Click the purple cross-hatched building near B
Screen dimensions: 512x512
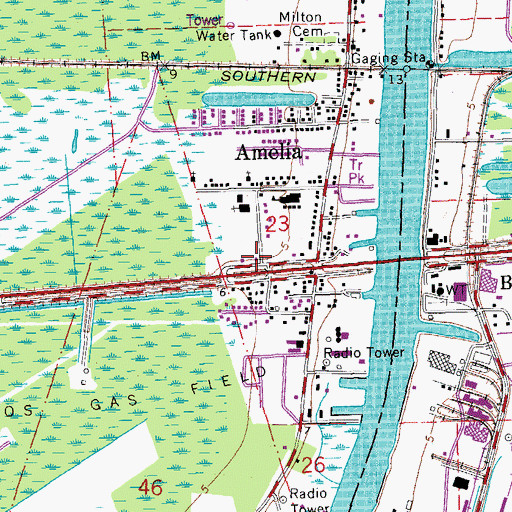(x=488, y=280)
